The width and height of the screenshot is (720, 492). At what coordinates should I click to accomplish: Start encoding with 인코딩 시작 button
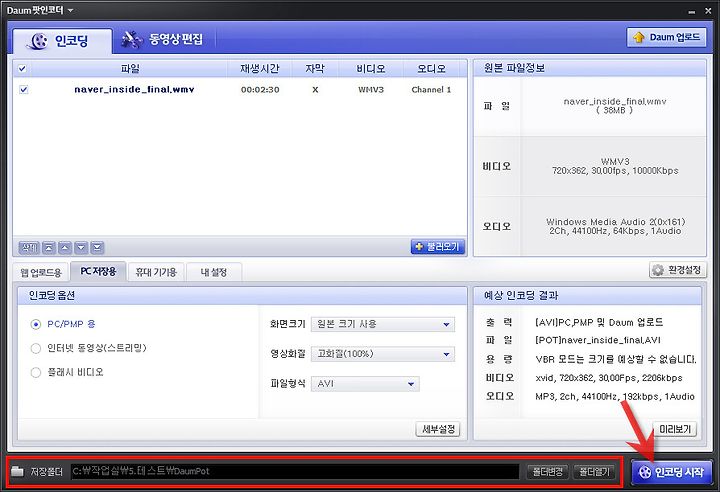[672, 472]
